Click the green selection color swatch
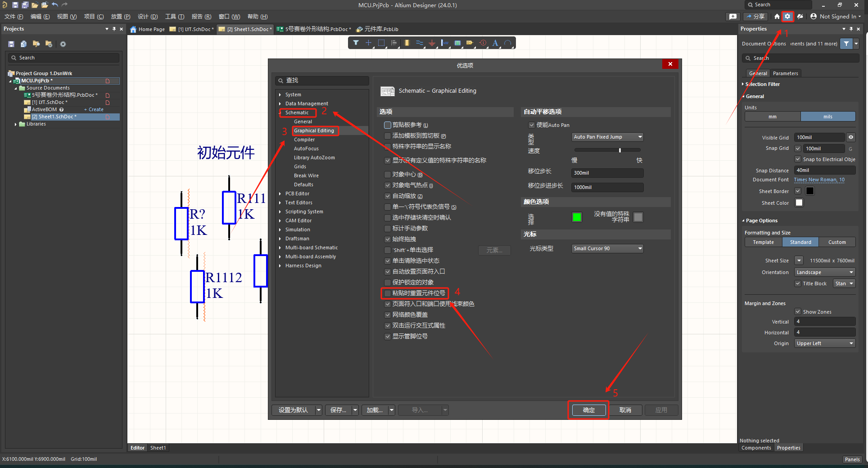 577,217
